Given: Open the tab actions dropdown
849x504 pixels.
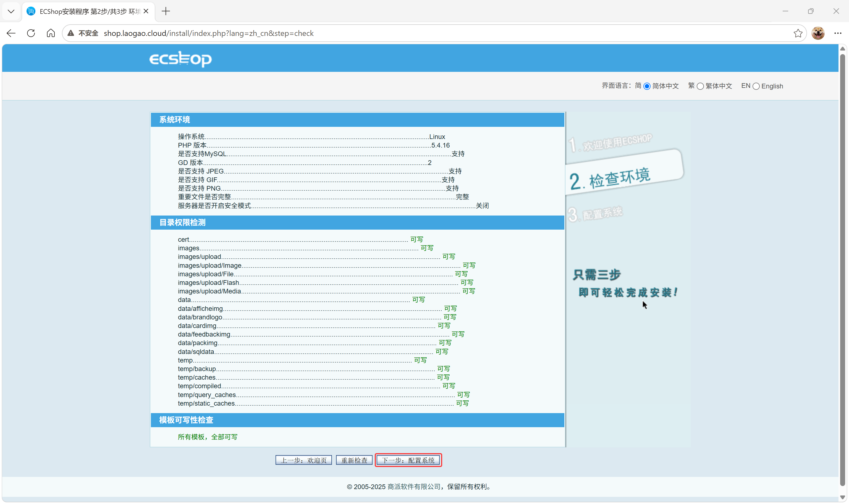Looking at the screenshot, I should [x=11, y=11].
